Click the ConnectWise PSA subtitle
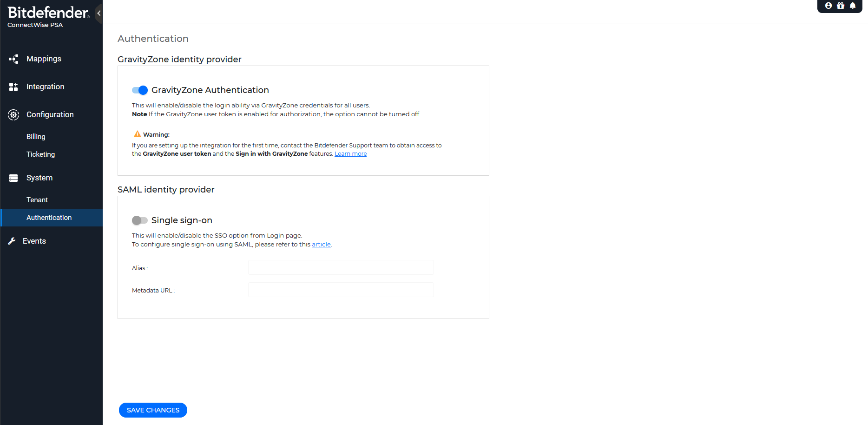The image size is (868, 425). point(35,25)
